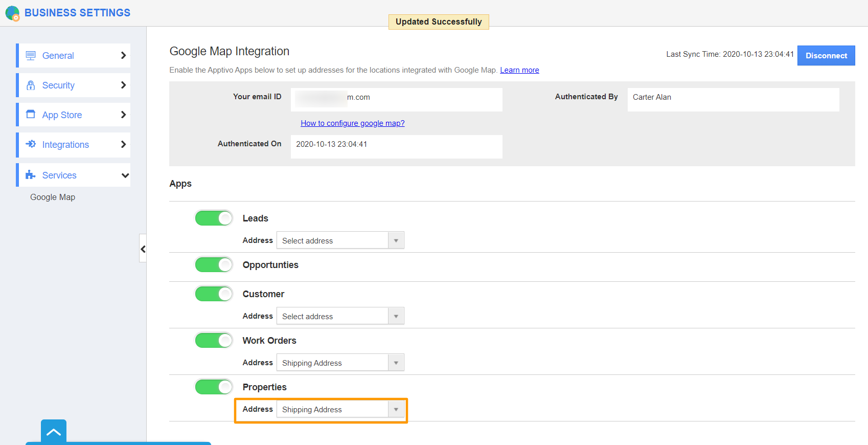The width and height of the screenshot is (868, 445).
Task: Click the Disconnect button
Action: tap(826, 56)
